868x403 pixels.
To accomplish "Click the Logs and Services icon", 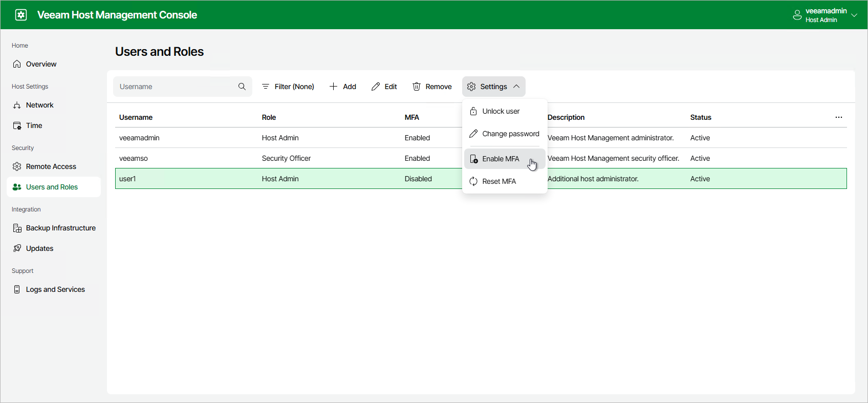I will 17,289.
